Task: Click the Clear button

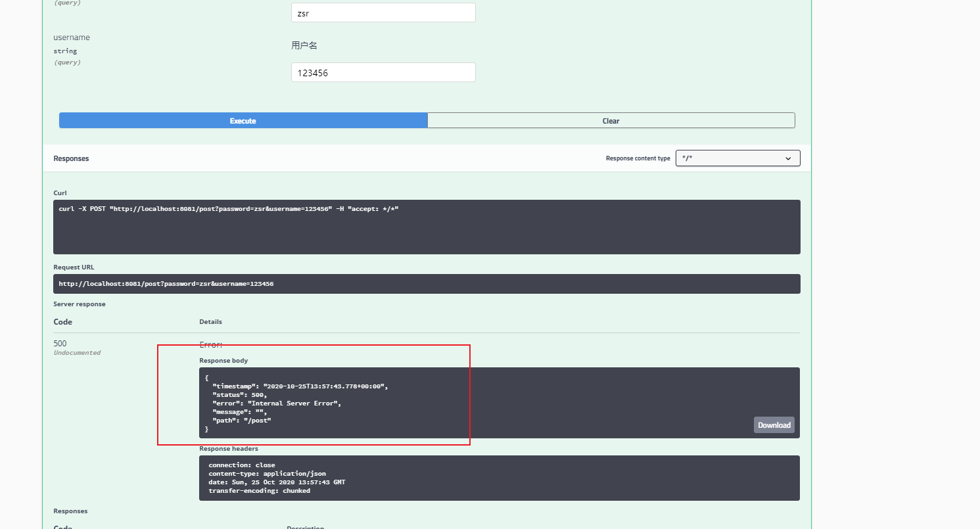Action: tap(611, 121)
